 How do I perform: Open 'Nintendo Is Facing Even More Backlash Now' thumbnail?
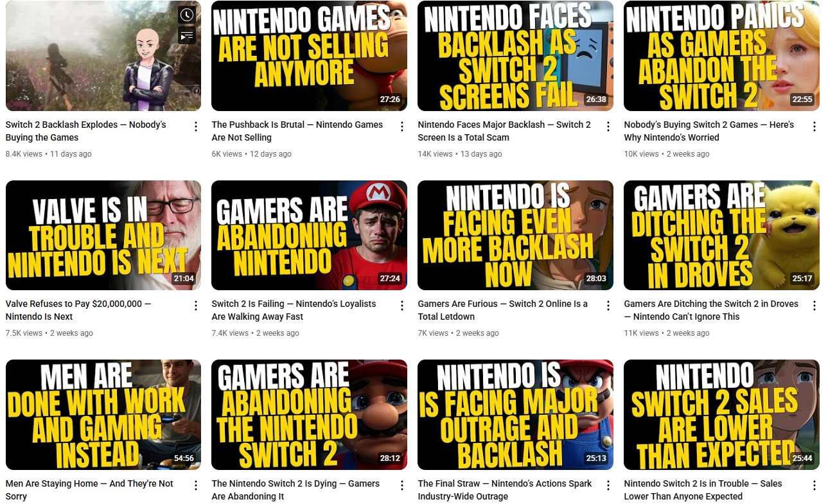[515, 235]
